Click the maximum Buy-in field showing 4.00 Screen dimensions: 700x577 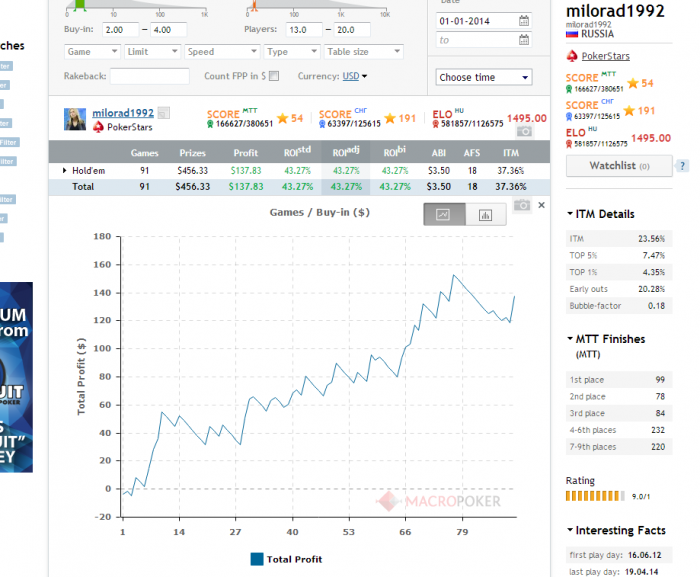(x=168, y=30)
